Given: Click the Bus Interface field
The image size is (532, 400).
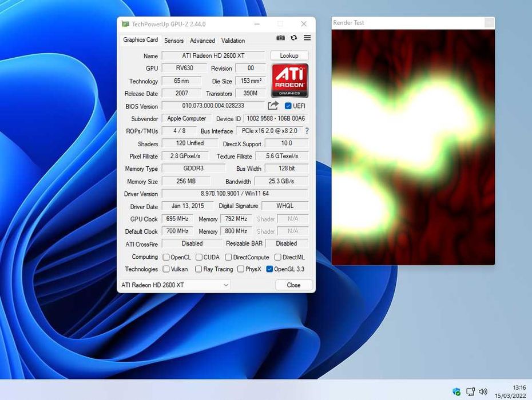Looking at the screenshot, I should tap(269, 131).
